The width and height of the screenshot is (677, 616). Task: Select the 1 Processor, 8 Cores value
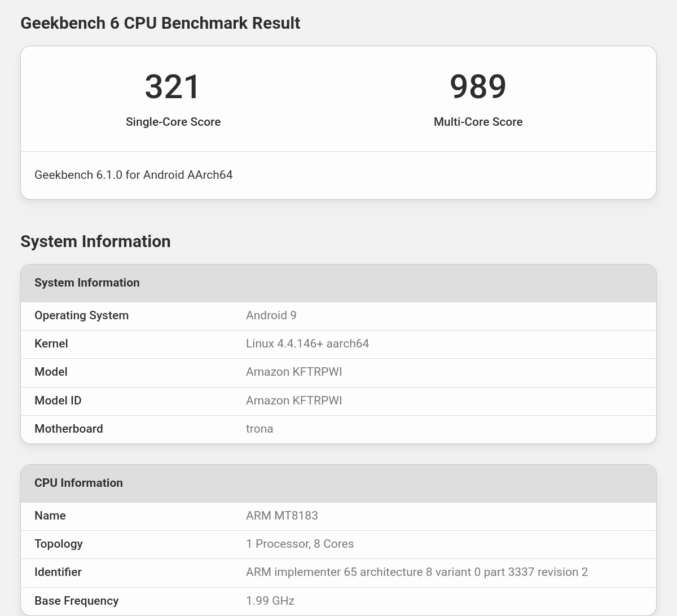[x=300, y=544]
